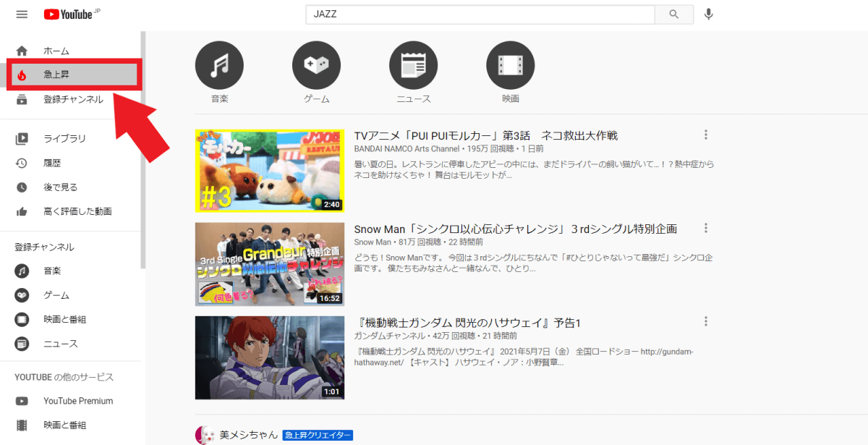Select the large 映画 category circle
Image resolution: width=868 pixels, height=445 pixels.
coord(510,66)
